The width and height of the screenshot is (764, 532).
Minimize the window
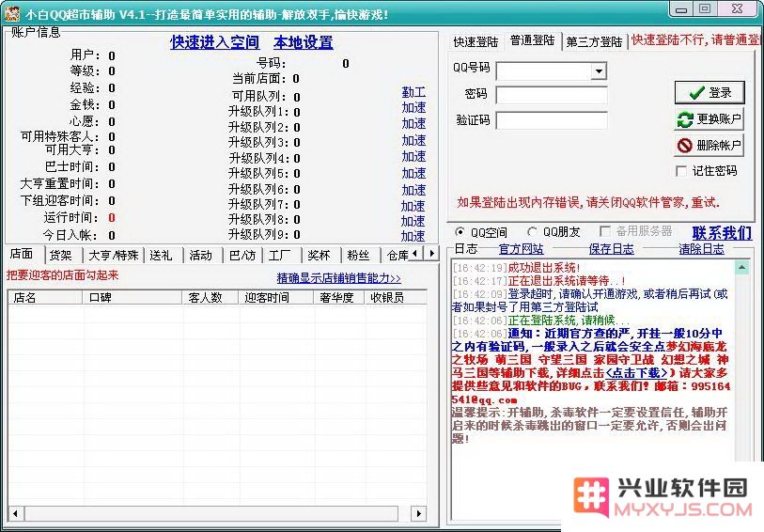pos(681,9)
